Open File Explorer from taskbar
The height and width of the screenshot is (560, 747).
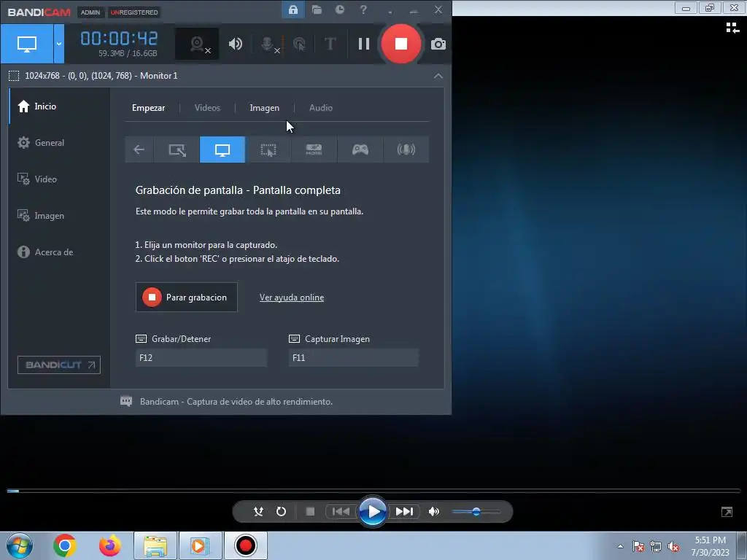pyautogui.click(x=155, y=545)
